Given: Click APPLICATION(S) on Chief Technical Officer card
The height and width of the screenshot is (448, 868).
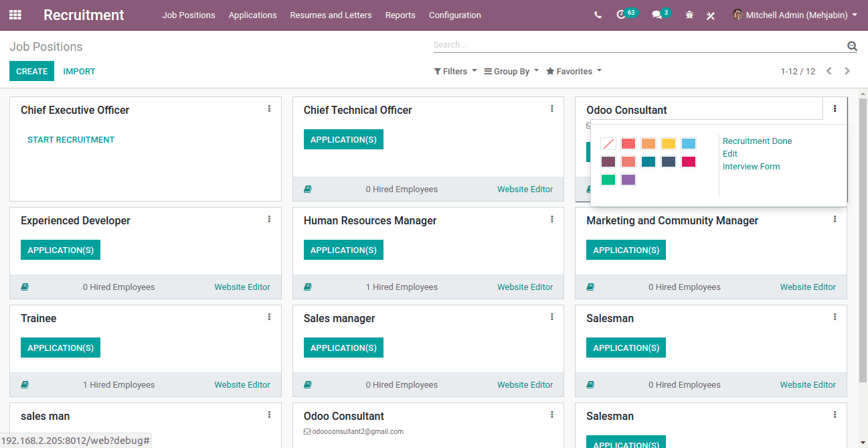Looking at the screenshot, I should tap(343, 139).
